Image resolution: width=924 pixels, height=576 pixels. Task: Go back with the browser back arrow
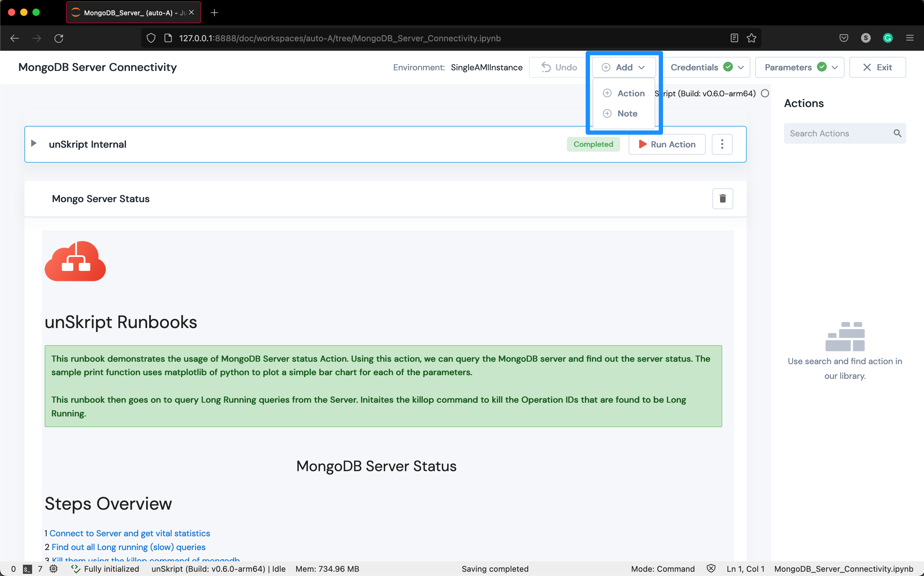click(14, 38)
